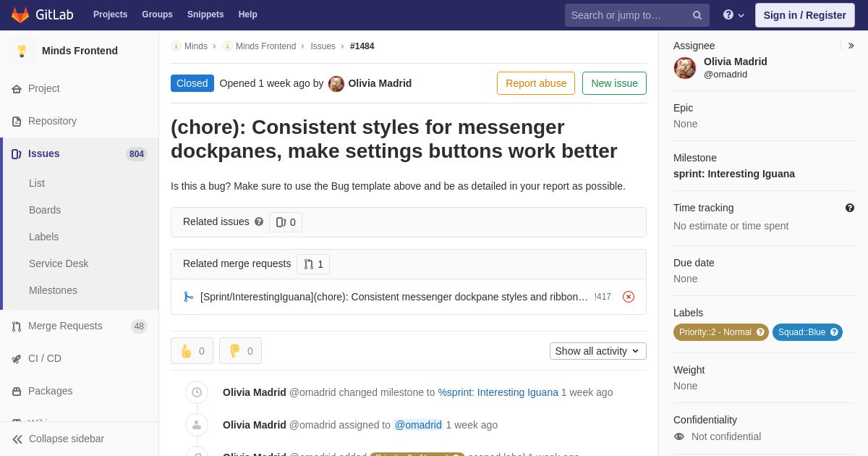Screen dimensions: 868x456
Task: Click the Collapse sidebar double-chevron
Action: point(17,439)
